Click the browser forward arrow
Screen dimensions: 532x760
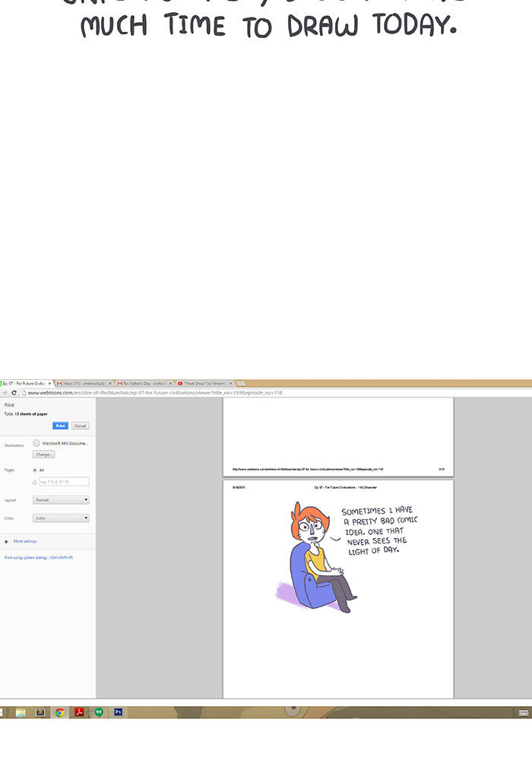(x=5, y=393)
